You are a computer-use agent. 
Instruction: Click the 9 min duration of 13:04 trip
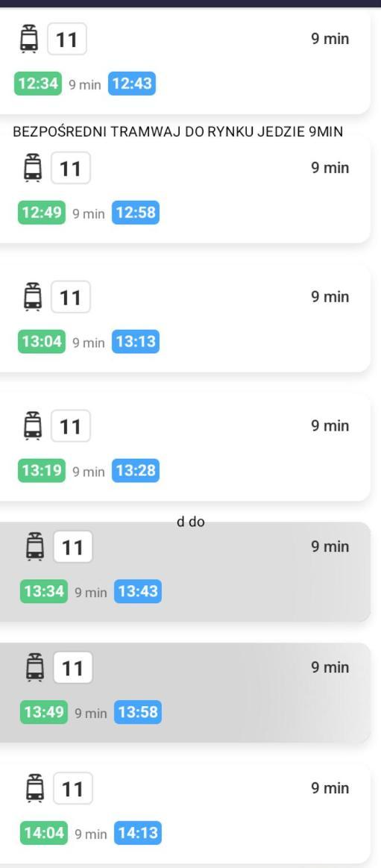[330, 297]
